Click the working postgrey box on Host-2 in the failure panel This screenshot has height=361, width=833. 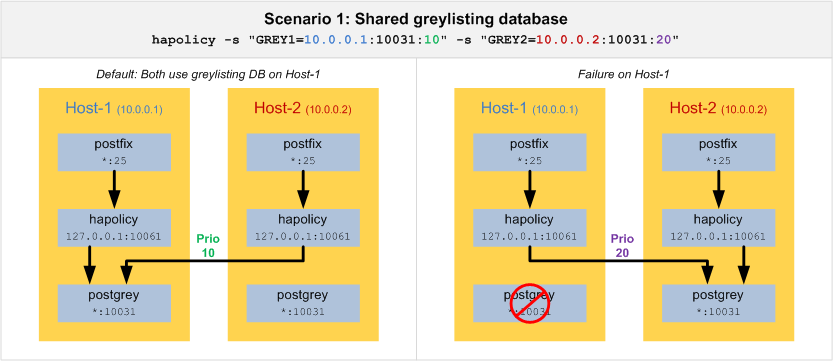[718, 303]
